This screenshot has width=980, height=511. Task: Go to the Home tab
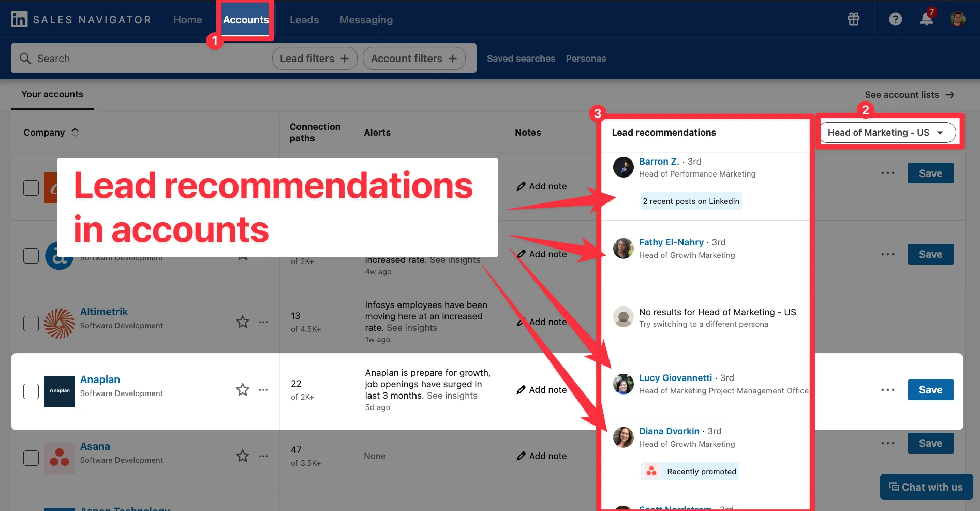[188, 20]
